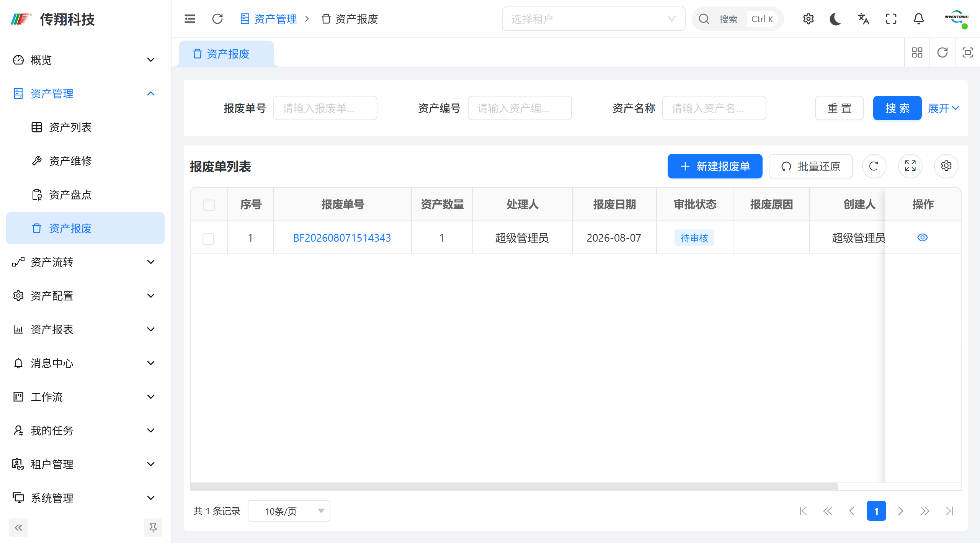
Task: Focus the 资产名称 input field
Action: pyautogui.click(x=714, y=108)
